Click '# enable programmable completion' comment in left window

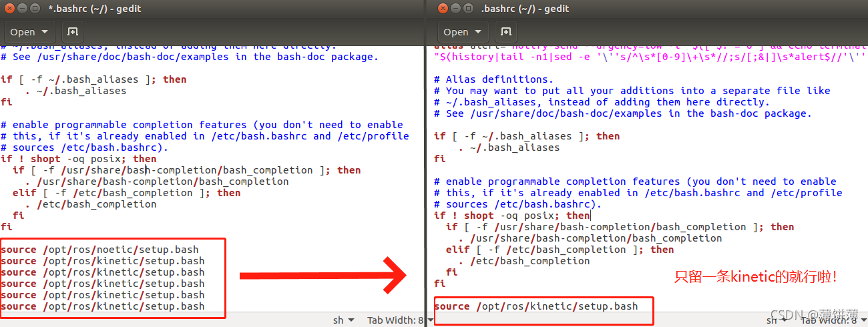(202, 125)
